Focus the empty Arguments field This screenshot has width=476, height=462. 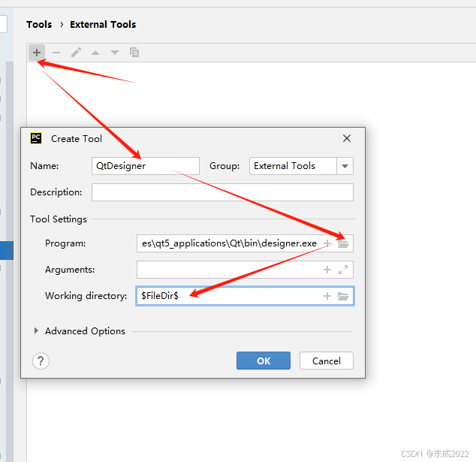pos(245,270)
